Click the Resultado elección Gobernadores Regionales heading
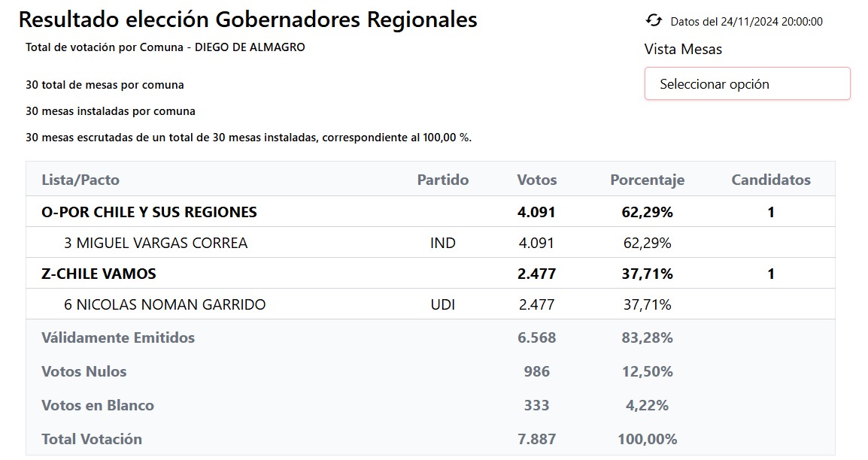Viewport: 868px width, 460px height. [248, 20]
